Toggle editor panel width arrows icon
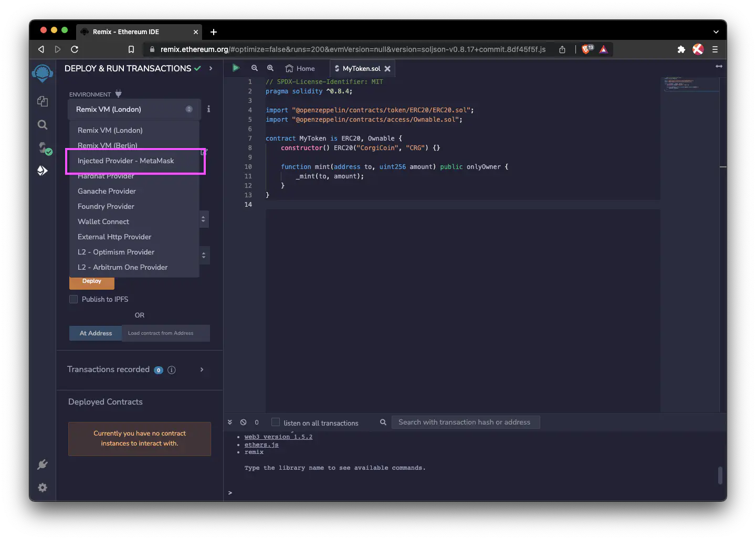Viewport: 756px width, 540px height. [x=719, y=66]
